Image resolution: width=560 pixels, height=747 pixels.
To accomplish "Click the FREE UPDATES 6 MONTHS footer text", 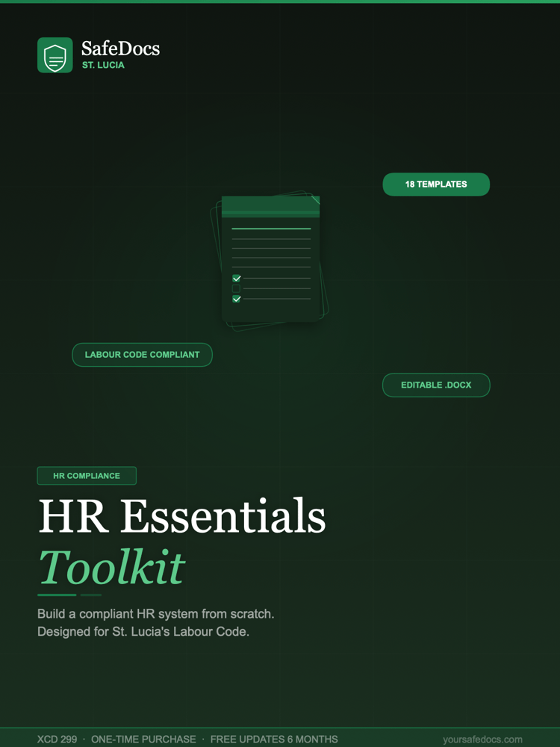I will pos(274,740).
